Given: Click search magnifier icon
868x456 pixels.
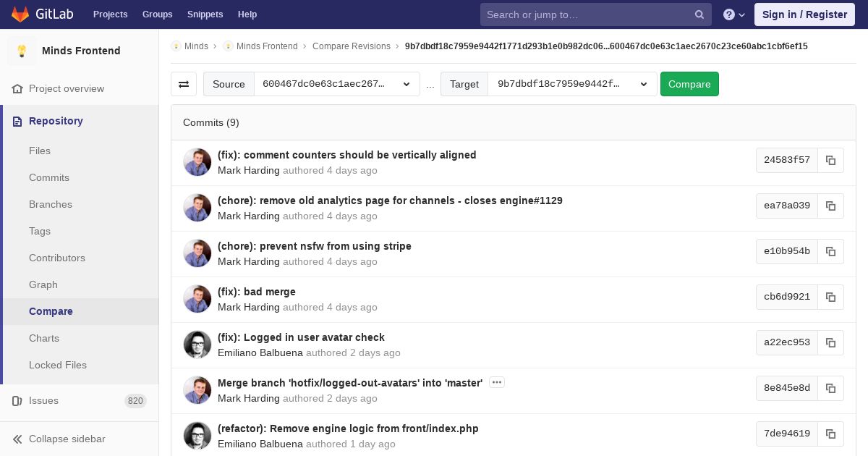Looking at the screenshot, I should click(699, 14).
